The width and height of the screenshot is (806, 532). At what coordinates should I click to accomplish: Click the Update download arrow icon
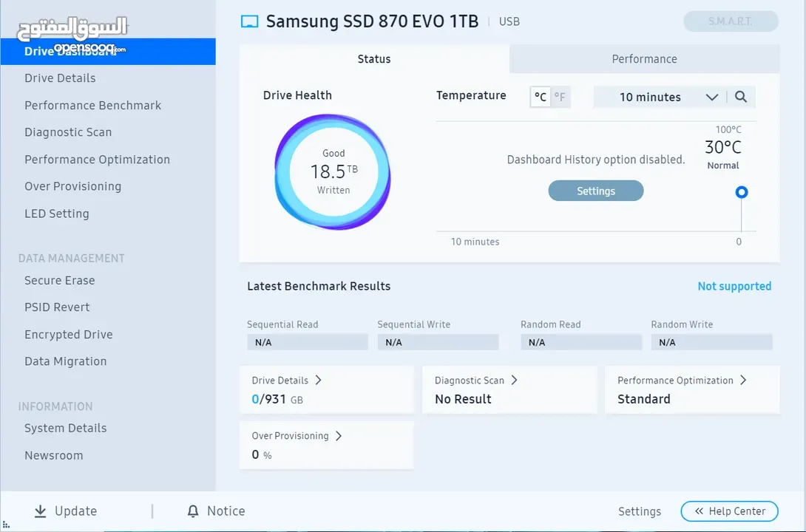(x=40, y=511)
